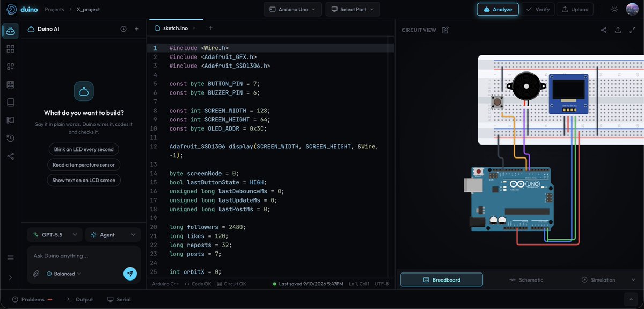Screen dimensions: 644x309
Task: Choose 'Blink an LED every second' suggestion
Action: pos(83,149)
